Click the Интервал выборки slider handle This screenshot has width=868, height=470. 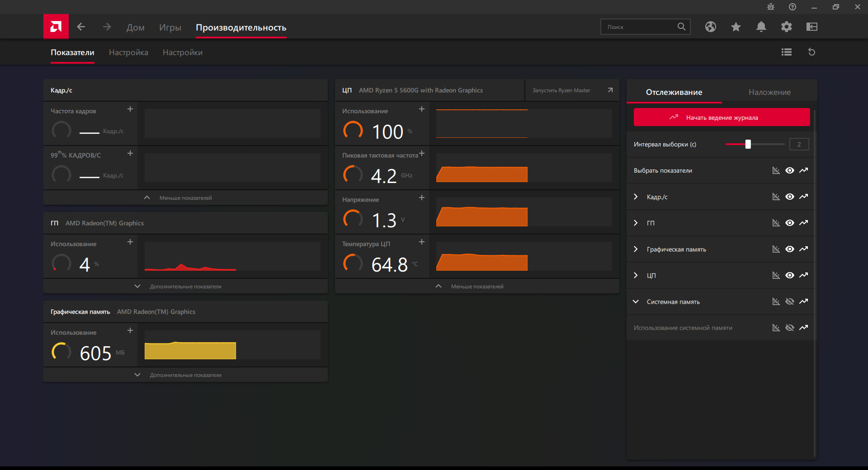[x=748, y=144]
